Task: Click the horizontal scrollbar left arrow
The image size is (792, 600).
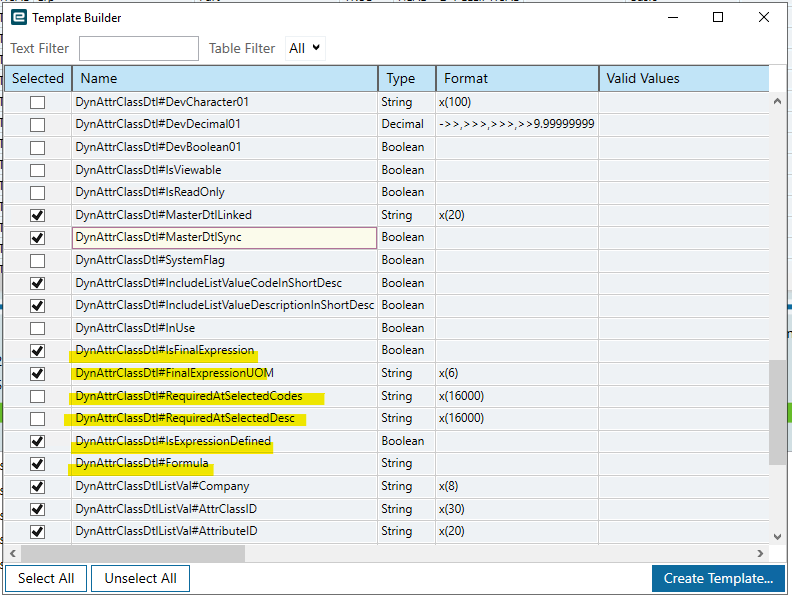Action: point(13,554)
